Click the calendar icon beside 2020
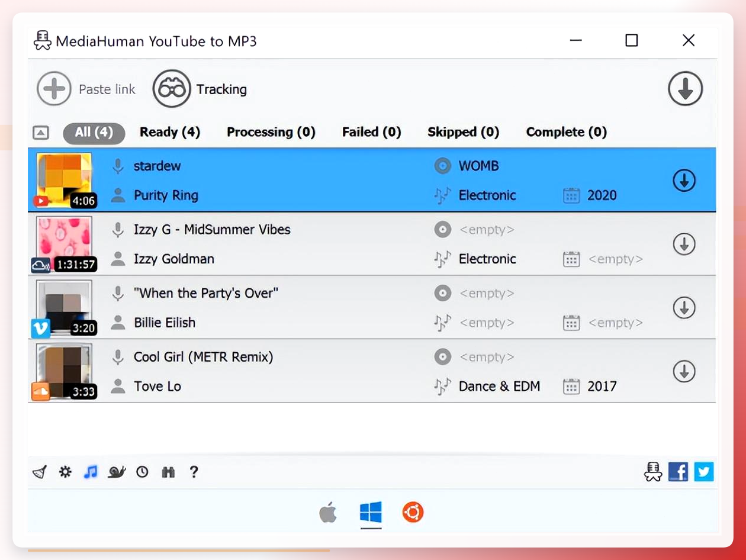Image resolution: width=746 pixels, height=560 pixels. 571,196
